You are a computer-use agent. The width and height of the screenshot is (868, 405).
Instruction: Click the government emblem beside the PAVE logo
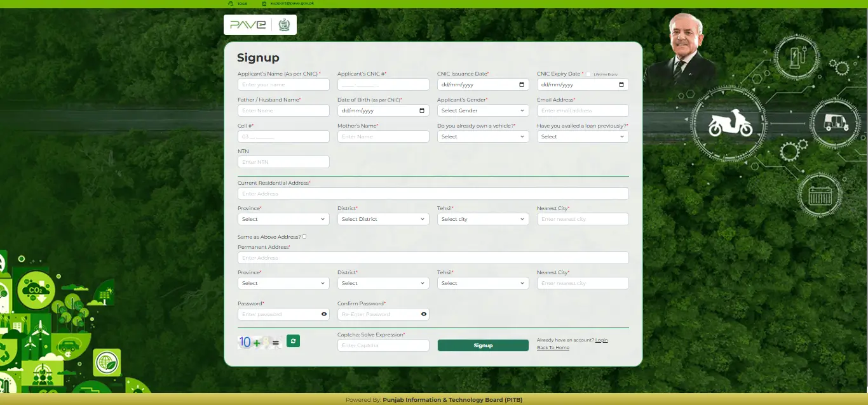(x=284, y=24)
